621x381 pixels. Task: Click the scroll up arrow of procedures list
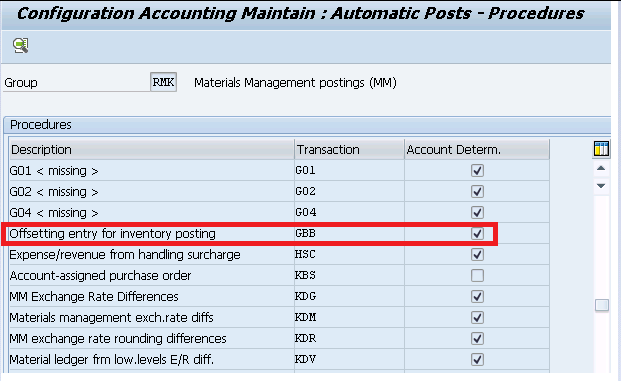click(x=601, y=168)
